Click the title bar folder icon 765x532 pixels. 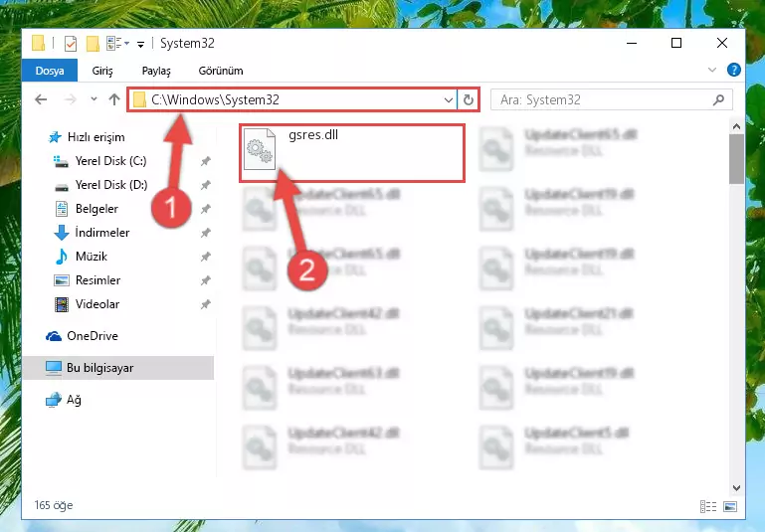coord(38,43)
